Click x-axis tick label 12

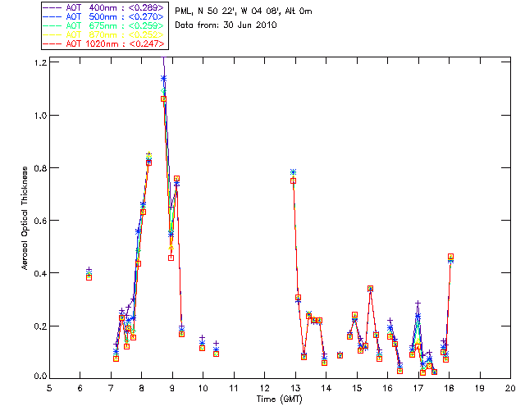[x=264, y=388]
